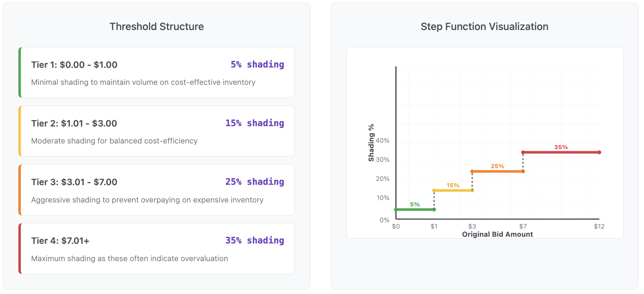Click the Maximum shading description text
This screenshot has width=644, height=294.
click(129, 259)
